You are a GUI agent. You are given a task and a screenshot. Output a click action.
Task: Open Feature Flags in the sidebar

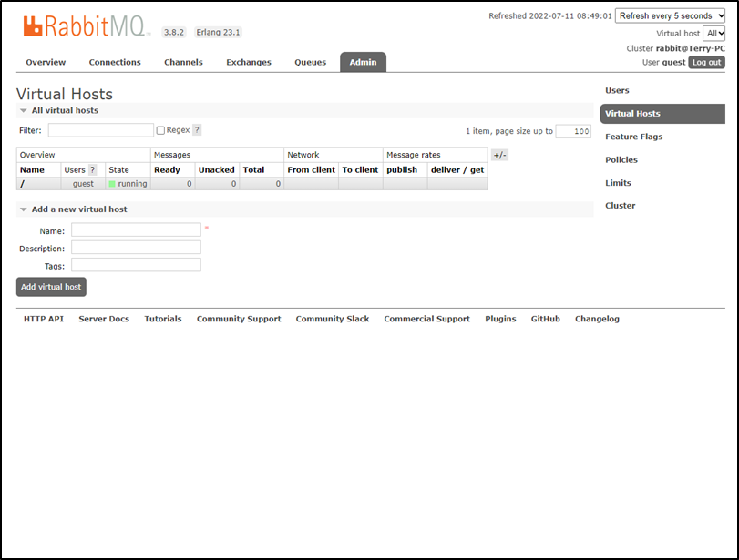[634, 137]
